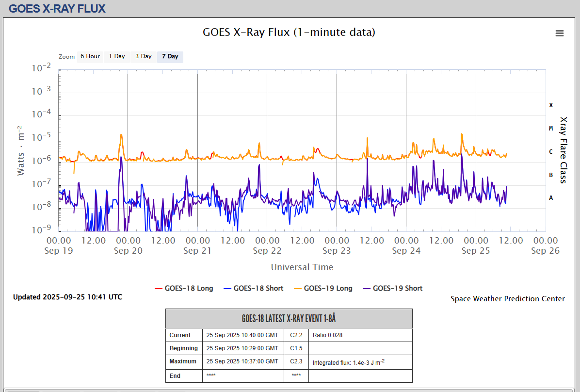Click the Universal Time axis title
This screenshot has height=392, width=580.
pos(302,267)
